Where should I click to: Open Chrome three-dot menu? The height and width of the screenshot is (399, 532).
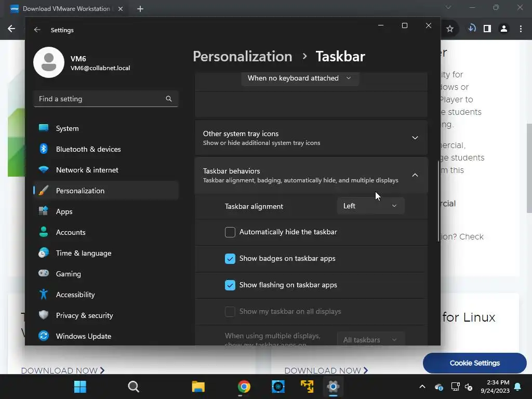[521, 29]
